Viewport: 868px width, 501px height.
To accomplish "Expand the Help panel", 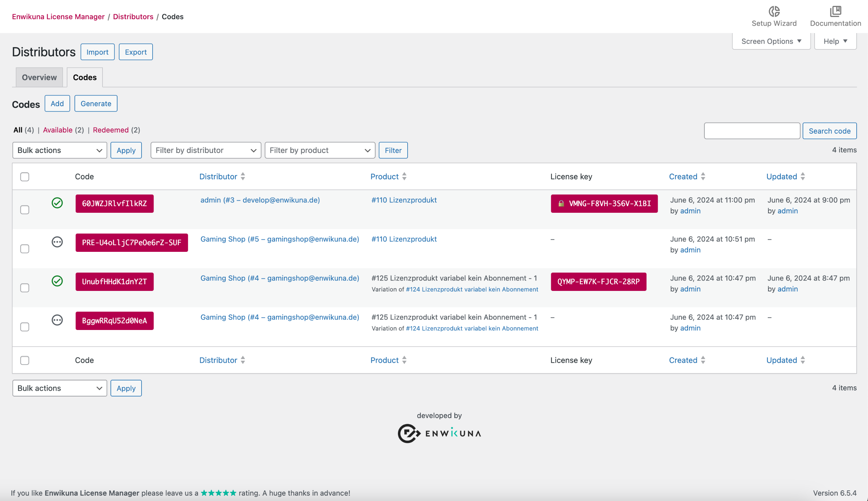I will tap(835, 41).
